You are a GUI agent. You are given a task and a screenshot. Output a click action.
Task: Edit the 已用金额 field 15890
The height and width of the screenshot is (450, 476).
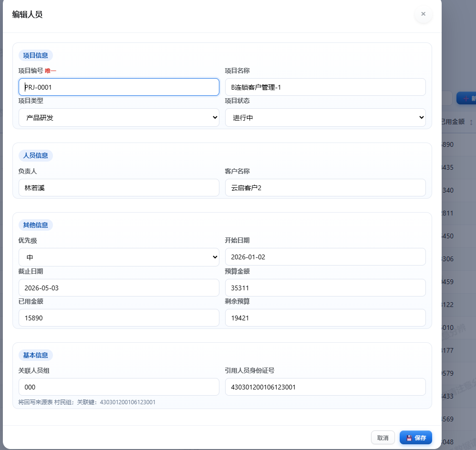pos(119,317)
